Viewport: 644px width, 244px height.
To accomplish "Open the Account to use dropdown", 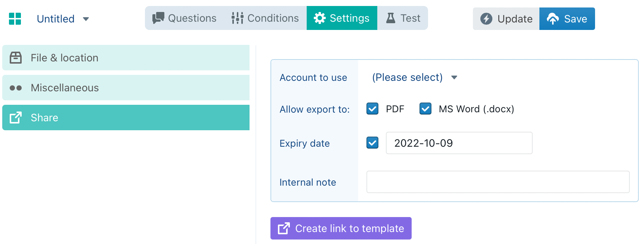I will click(415, 77).
